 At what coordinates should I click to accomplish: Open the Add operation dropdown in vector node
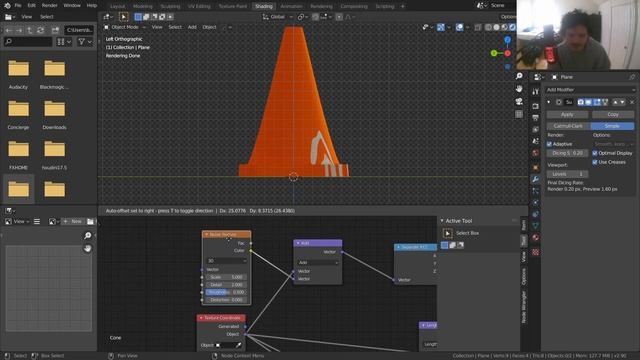(318, 262)
